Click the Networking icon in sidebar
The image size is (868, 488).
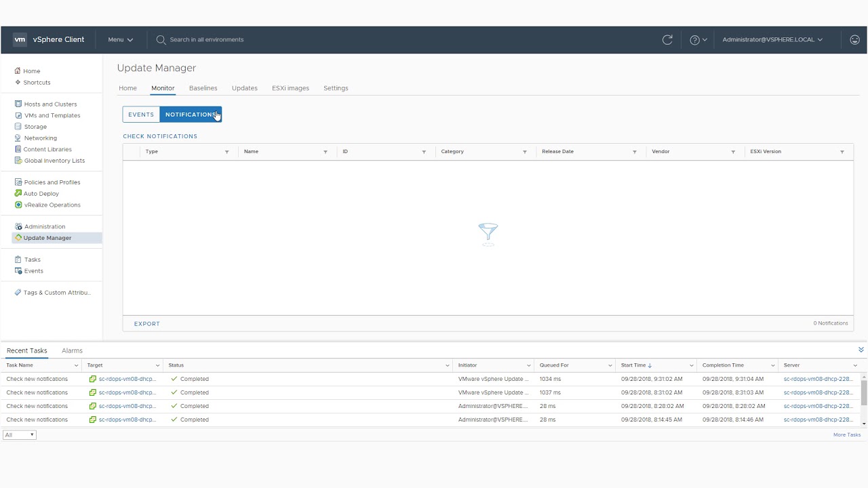coord(18,138)
